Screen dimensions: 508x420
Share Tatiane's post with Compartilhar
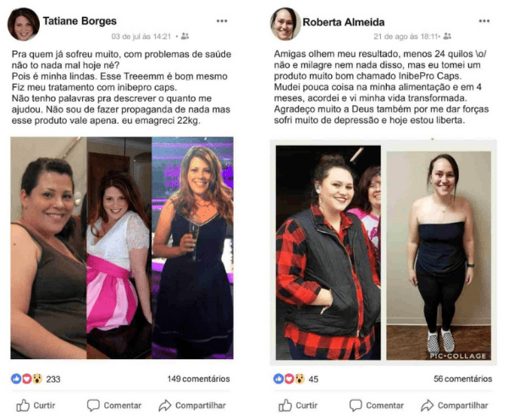click(x=192, y=406)
